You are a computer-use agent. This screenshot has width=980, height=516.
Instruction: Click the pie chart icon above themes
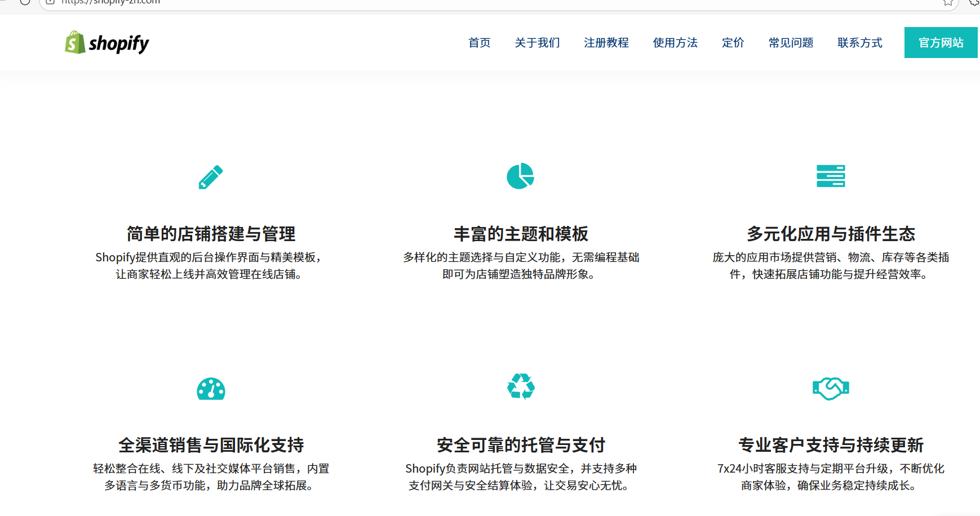(x=520, y=176)
